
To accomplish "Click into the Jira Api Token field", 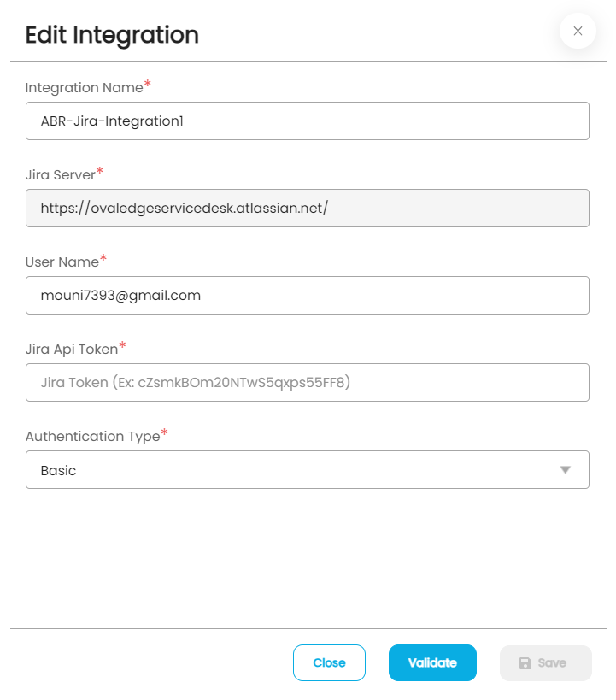I will pyautogui.click(x=308, y=383).
